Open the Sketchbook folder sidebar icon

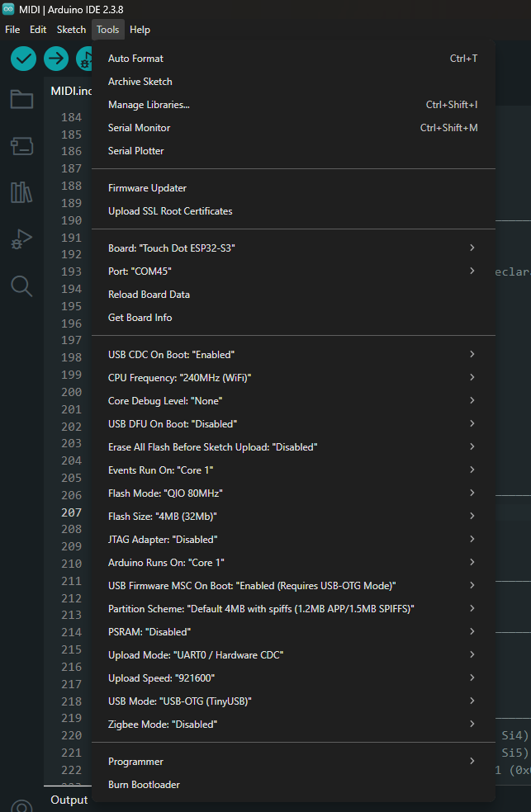pyautogui.click(x=21, y=99)
